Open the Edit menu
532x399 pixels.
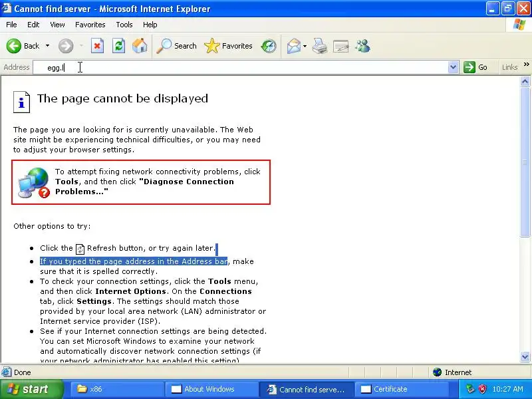click(x=33, y=25)
